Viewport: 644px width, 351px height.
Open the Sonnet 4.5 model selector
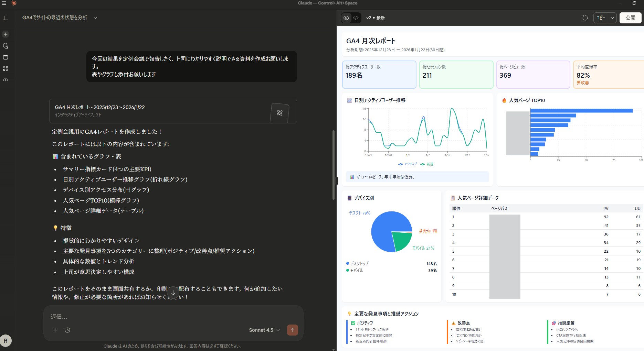(264, 330)
